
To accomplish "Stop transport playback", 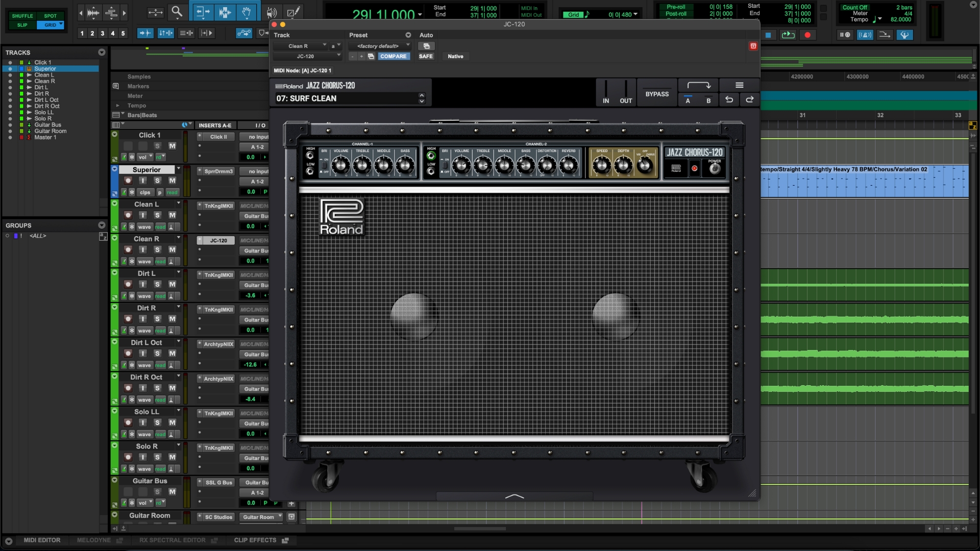I will coord(768,35).
